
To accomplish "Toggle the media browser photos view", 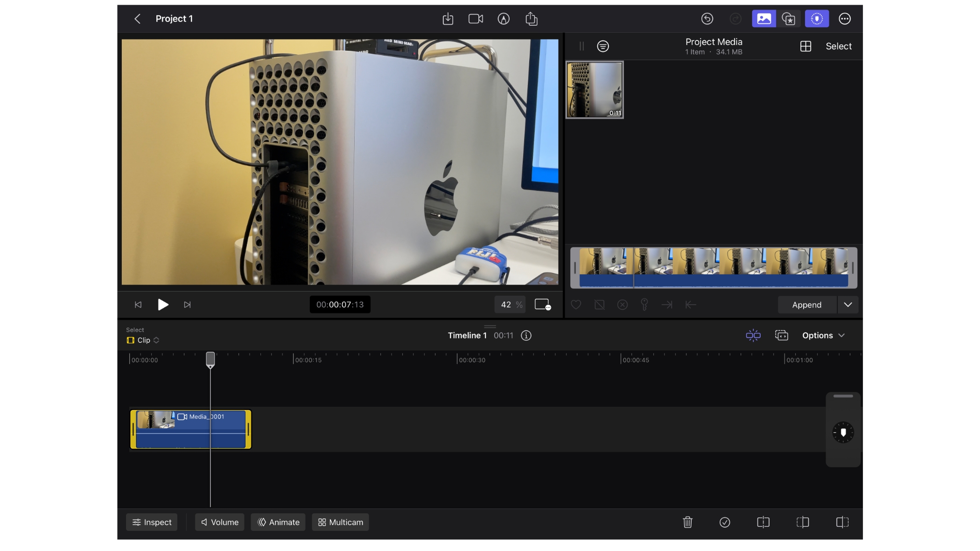I will tap(763, 19).
